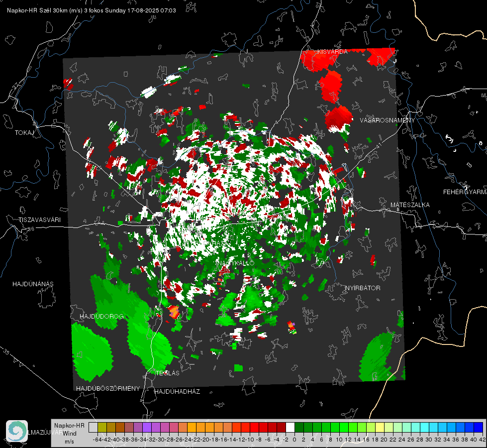Select the cyan legend swatch between 28 and 30
The height and width of the screenshot is (448, 487).
[425, 427]
